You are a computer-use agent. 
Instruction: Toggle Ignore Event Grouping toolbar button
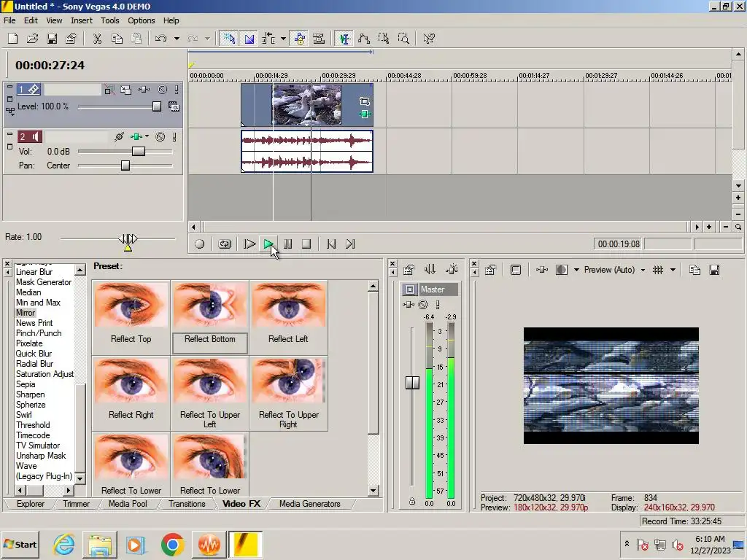pos(319,39)
